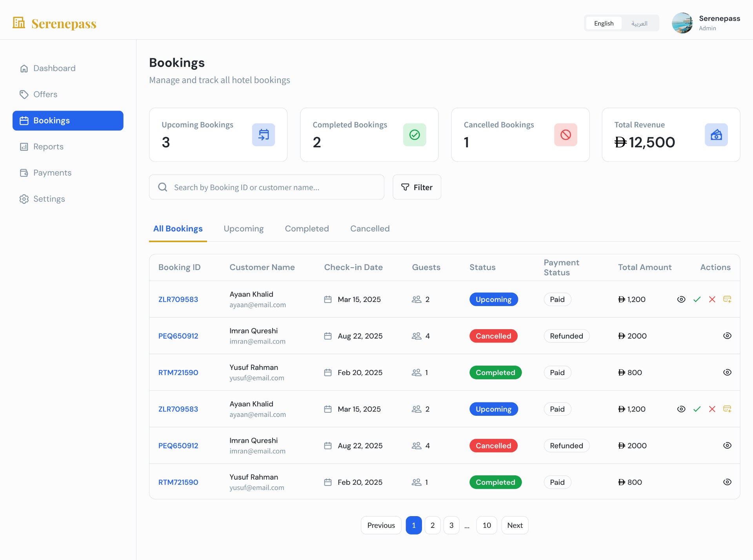Go to page 1
Screen dimensions: 753x560
tap(414, 525)
